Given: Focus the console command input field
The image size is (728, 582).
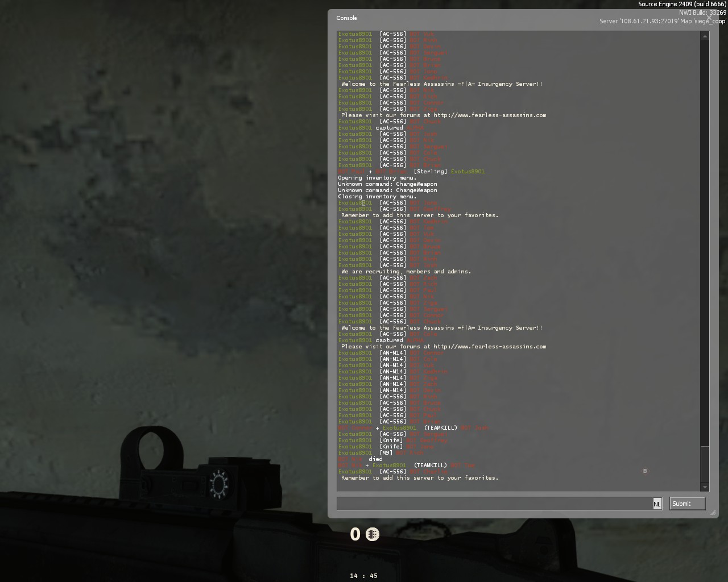Looking at the screenshot, I should click(x=495, y=504).
